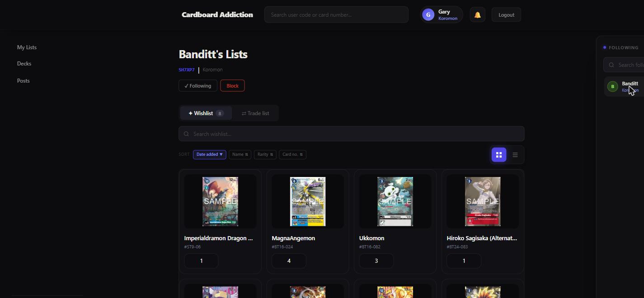The width and height of the screenshot is (644, 298).
Task: Click the Imperialdramon Dragon card name
Action: [219, 238]
